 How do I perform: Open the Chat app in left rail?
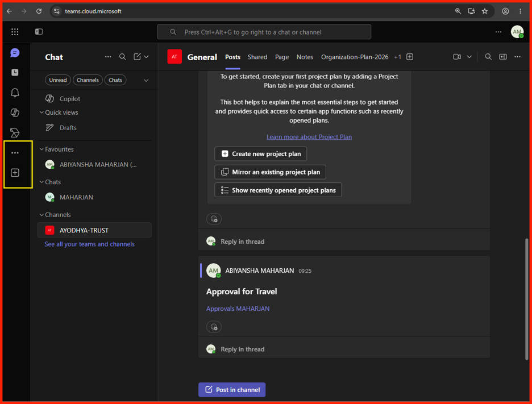pos(15,53)
